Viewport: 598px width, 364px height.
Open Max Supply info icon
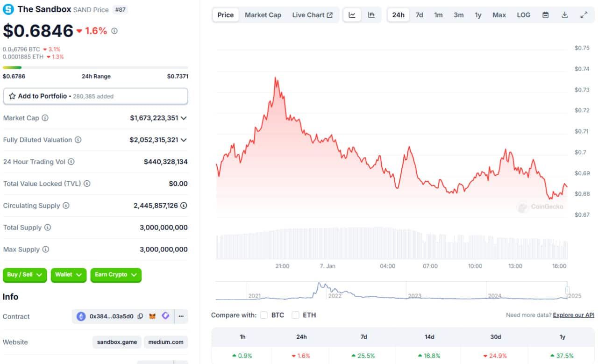click(x=45, y=250)
